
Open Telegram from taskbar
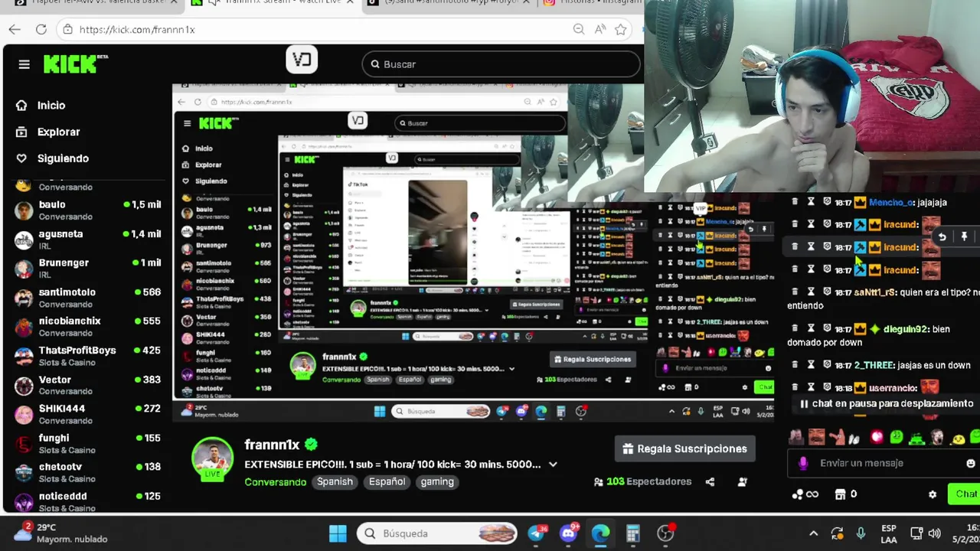pos(536,533)
